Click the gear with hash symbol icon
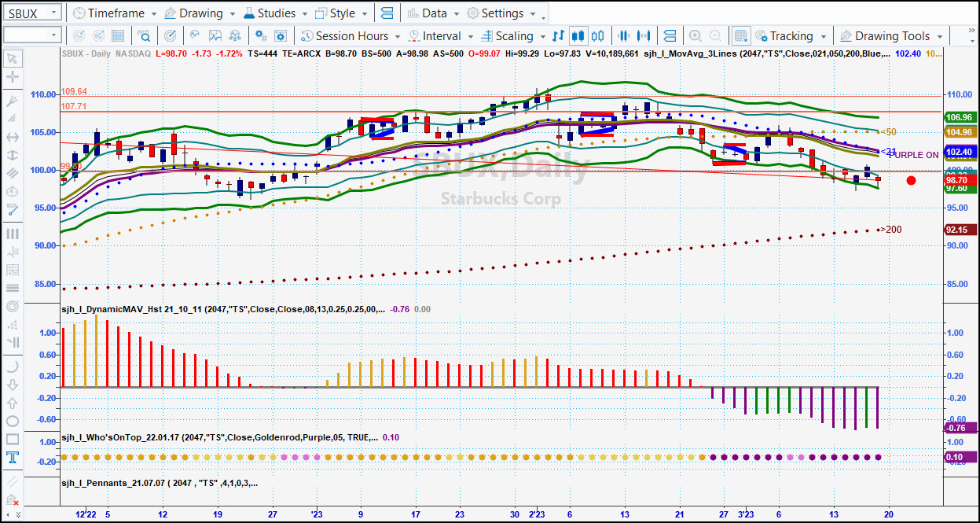Screen dimensions: 980x523 pyautogui.click(x=261, y=35)
